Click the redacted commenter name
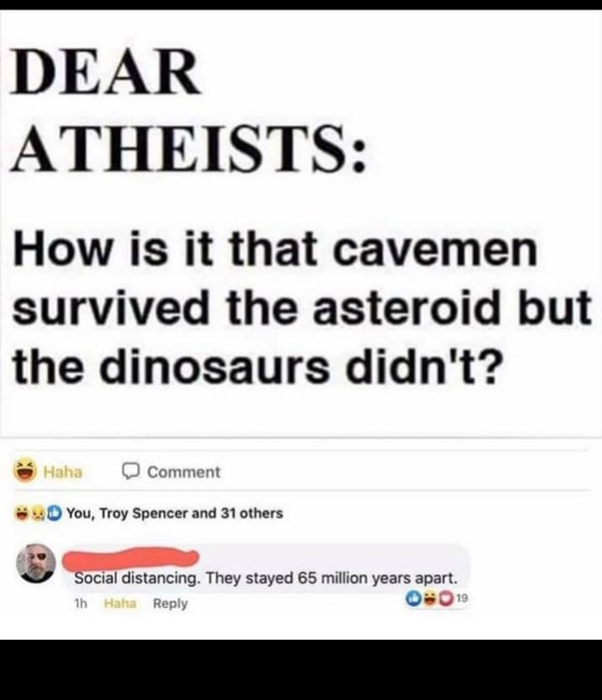This screenshot has width=602, height=700. 131,559
